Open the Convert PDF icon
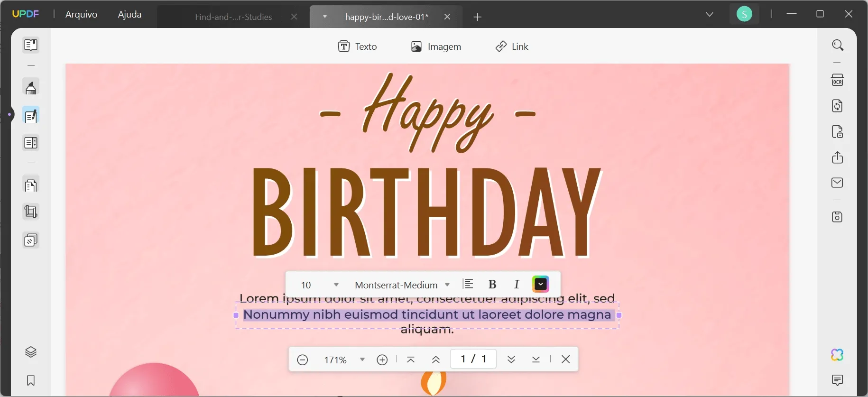868x397 pixels. (x=838, y=105)
